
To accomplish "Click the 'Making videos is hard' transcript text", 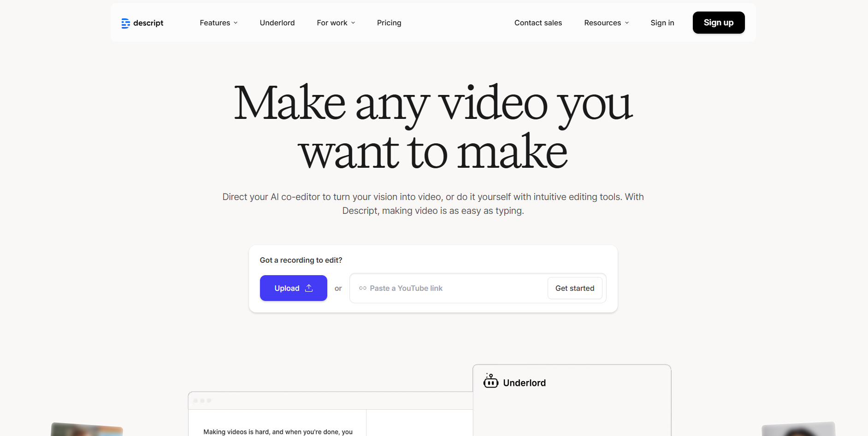I will click(x=278, y=432).
